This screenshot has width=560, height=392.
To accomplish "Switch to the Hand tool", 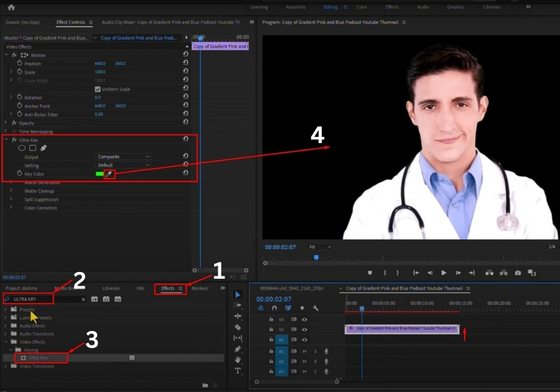I will point(238,360).
